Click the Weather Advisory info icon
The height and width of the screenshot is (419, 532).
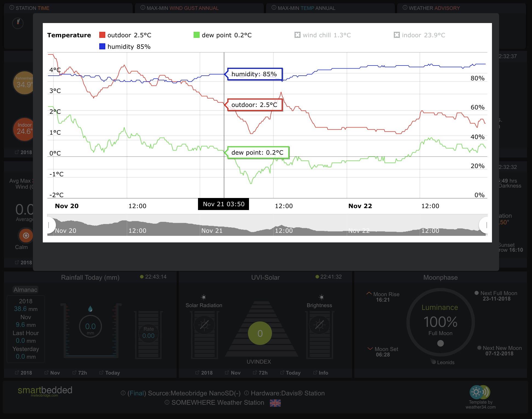point(405,8)
